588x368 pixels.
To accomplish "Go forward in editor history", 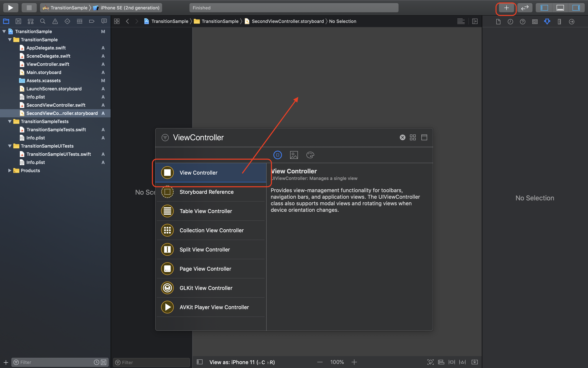I will coord(137,21).
